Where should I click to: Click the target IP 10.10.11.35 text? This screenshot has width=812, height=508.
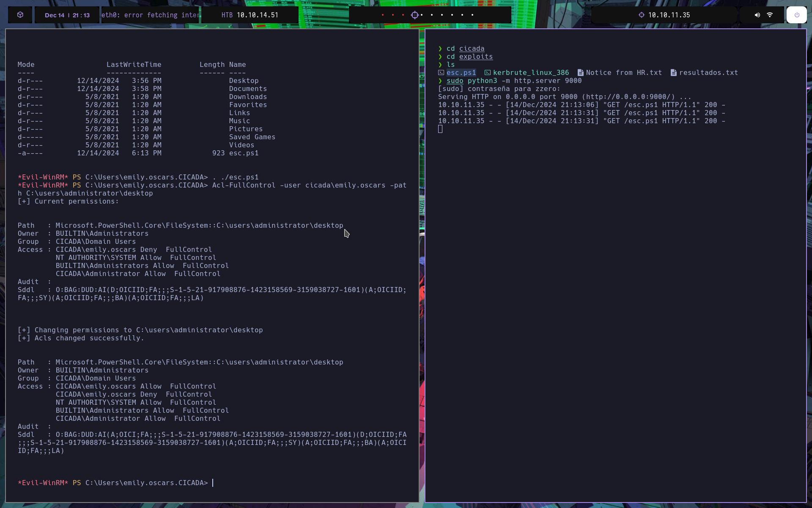(669, 15)
